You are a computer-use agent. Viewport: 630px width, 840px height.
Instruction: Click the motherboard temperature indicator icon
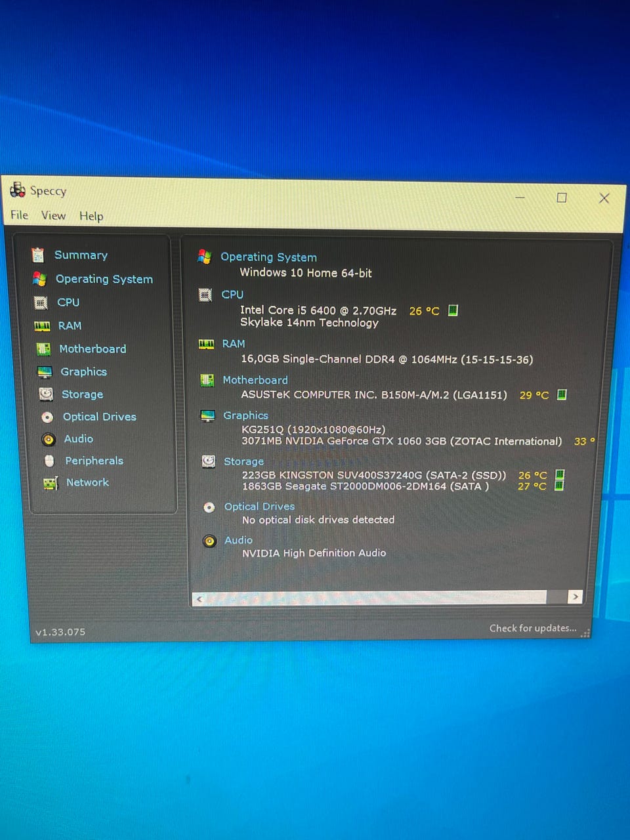click(x=562, y=394)
